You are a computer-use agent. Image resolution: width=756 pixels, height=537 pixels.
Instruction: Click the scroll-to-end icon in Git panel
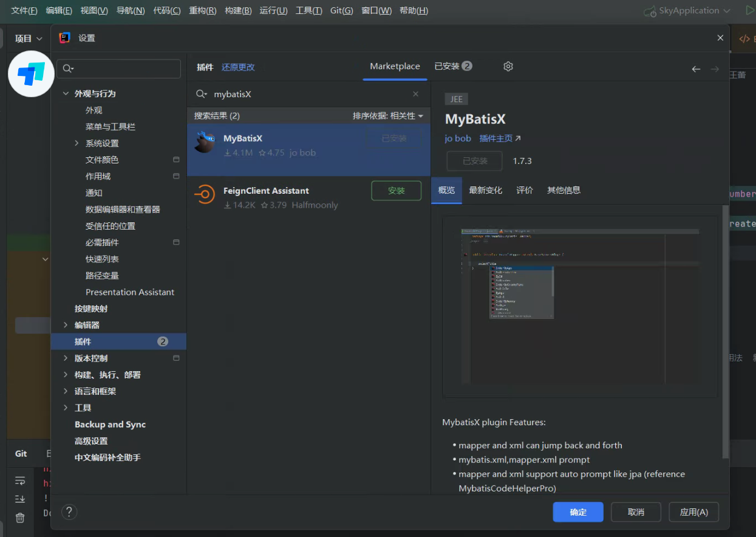[x=20, y=499]
